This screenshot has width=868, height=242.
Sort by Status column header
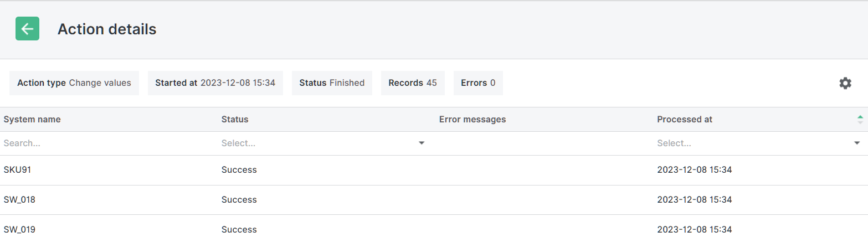(235, 119)
